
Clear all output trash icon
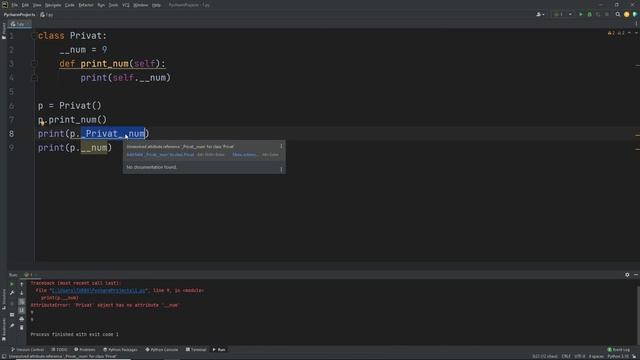coord(22,327)
